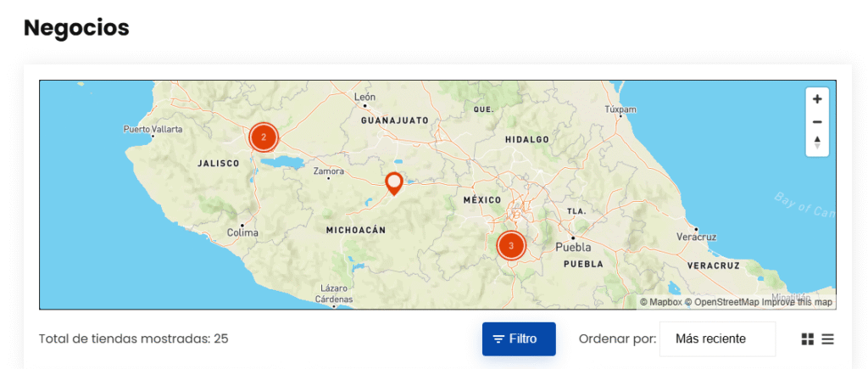The height and width of the screenshot is (369, 868).
Task: Click the Colima city label on map
Action: click(x=242, y=232)
